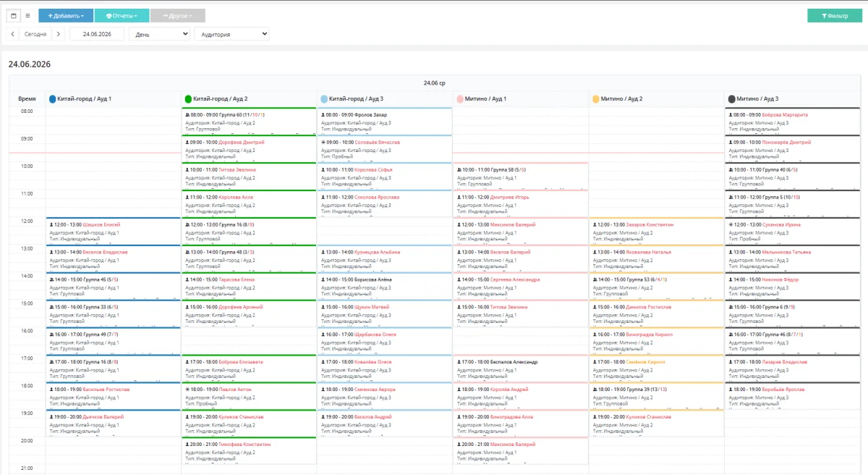Open lesson of Мельникова Татьяна

[793, 258]
